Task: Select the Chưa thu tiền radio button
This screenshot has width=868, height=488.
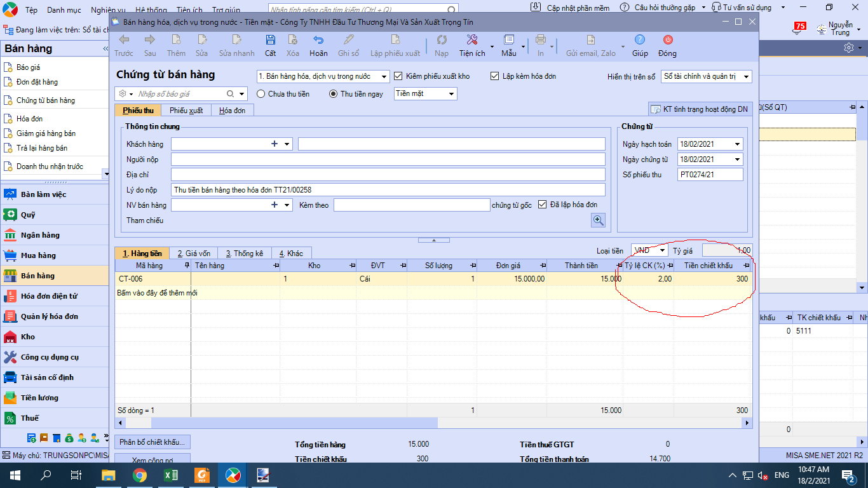Action: coord(261,94)
